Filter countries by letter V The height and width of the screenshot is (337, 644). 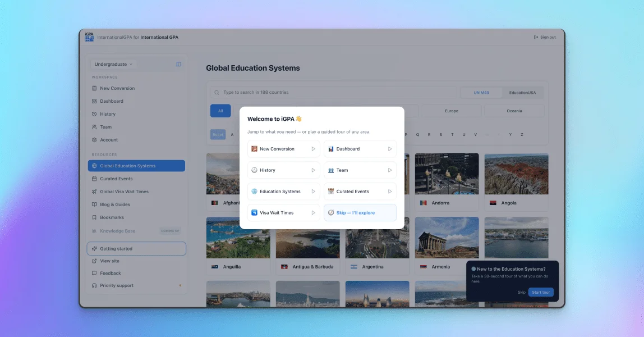coord(476,134)
